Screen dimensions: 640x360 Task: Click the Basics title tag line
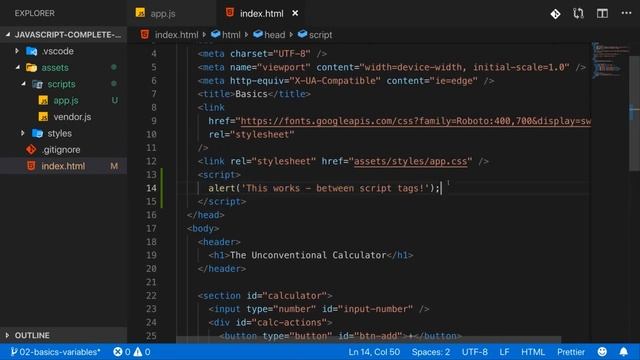coord(254,94)
